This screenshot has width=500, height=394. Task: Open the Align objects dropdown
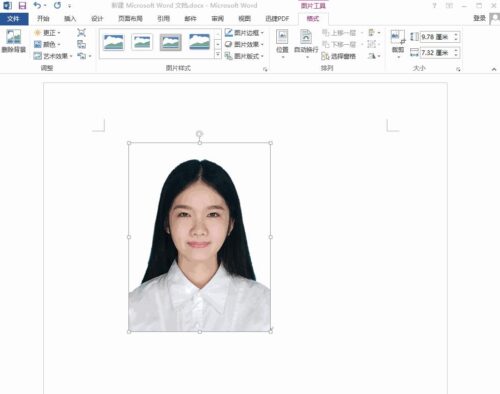374,33
